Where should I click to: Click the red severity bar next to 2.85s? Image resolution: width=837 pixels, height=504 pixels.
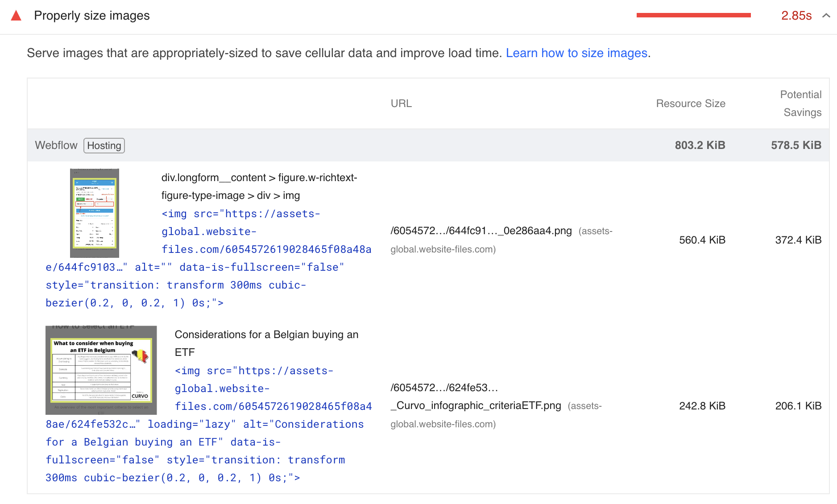pyautogui.click(x=693, y=14)
